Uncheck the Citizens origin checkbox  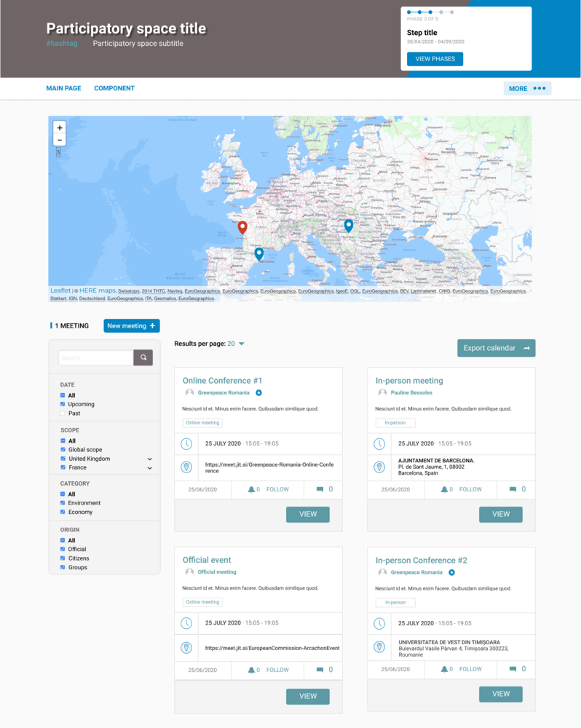point(63,558)
